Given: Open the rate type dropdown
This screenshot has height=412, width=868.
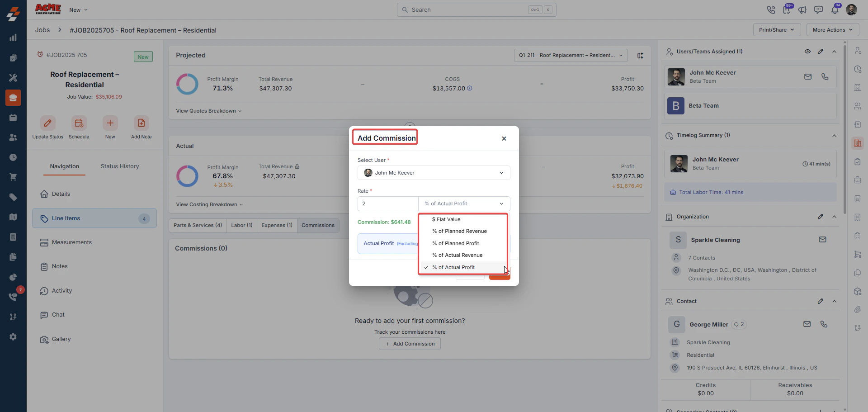Looking at the screenshot, I should pos(464,204).
